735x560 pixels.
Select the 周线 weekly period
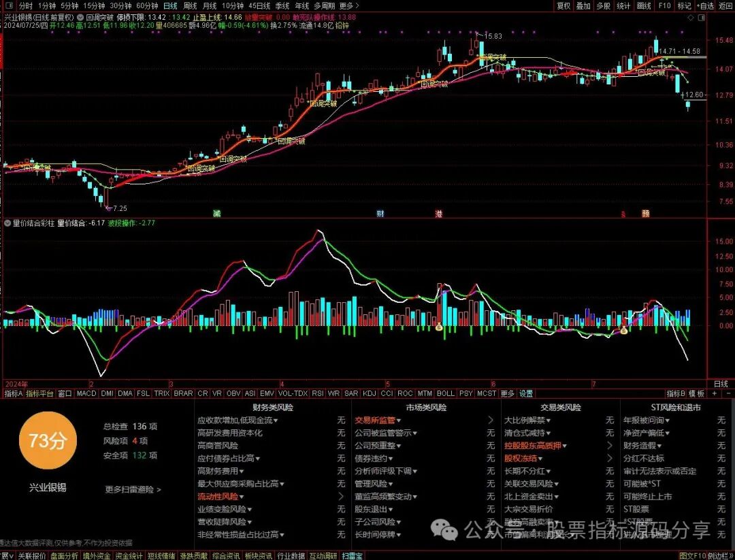point(190,5)
